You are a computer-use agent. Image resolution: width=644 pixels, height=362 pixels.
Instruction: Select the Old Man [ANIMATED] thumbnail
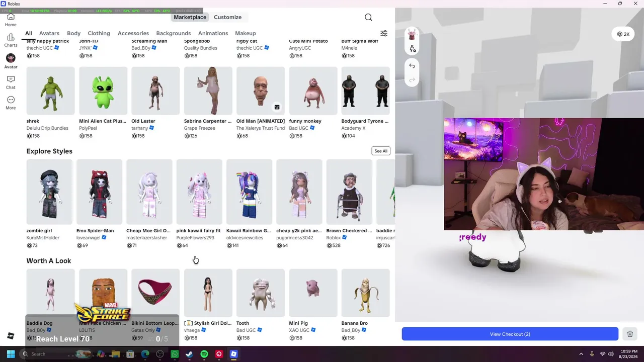(x=261, y=90)
